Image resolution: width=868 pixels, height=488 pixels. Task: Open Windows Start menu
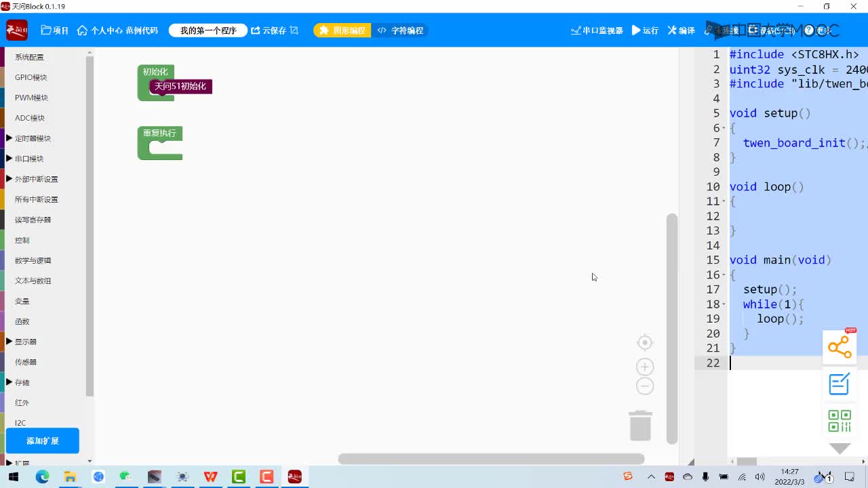click(14, 477)
